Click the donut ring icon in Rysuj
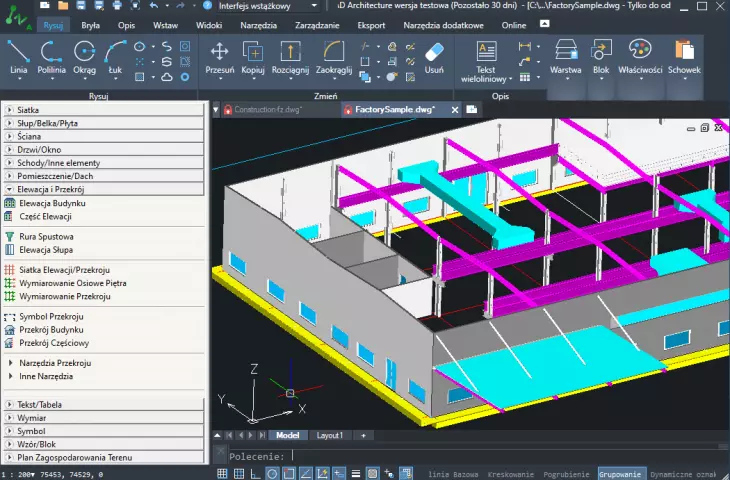Screen dimensions: 730x480 (185, 77)
